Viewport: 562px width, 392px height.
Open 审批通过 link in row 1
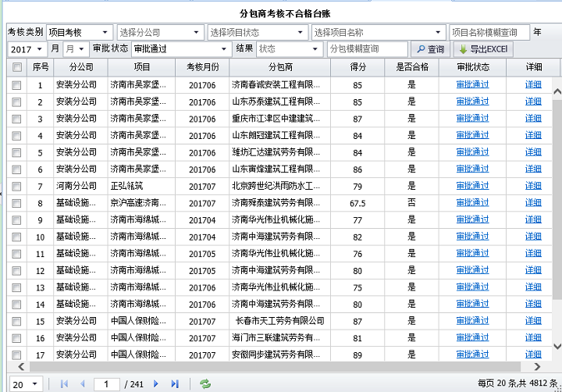click(x=472, y=84)
